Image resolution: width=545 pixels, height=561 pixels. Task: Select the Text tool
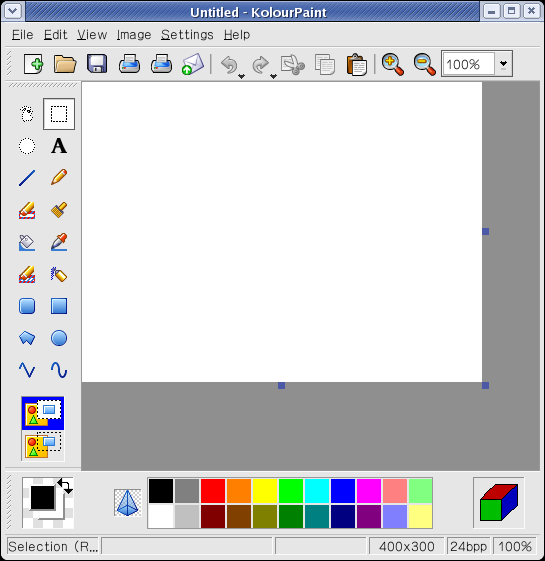click(59, 146)
